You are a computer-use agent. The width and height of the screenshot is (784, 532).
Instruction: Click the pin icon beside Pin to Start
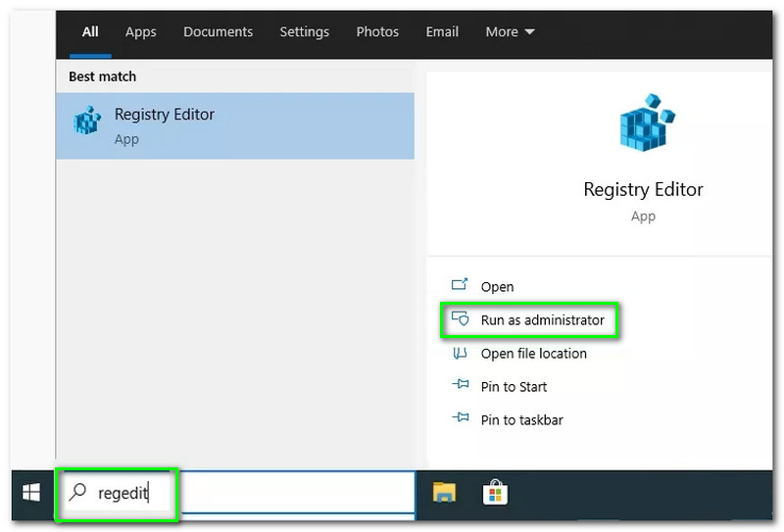pos(460,386)
